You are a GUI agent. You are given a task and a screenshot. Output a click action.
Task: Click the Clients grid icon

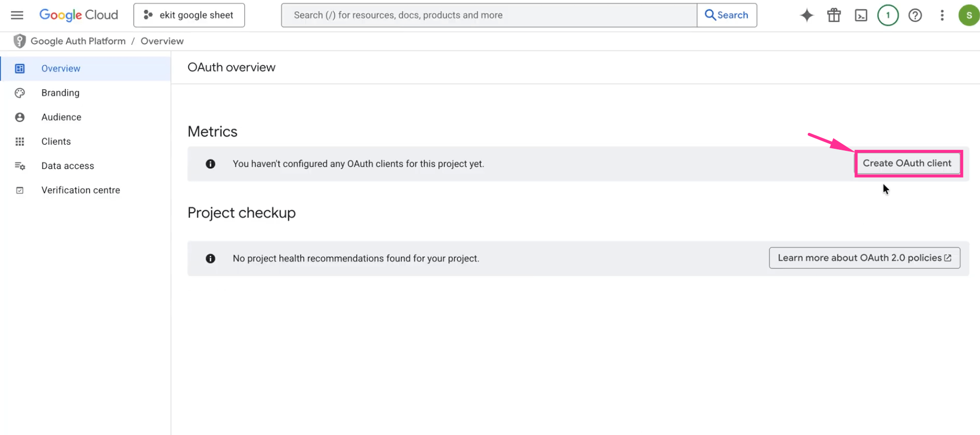coord(20,142)
